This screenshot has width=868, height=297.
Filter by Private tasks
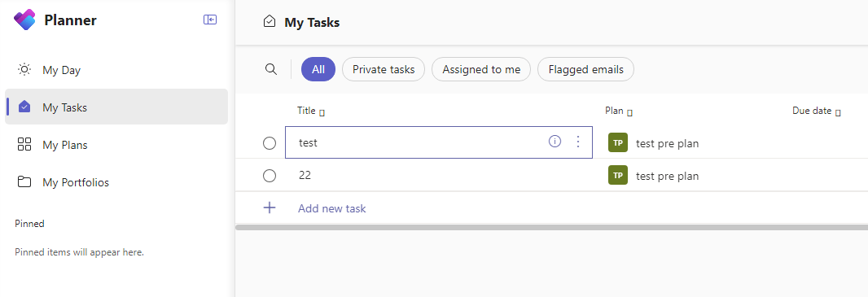point(383,69)
